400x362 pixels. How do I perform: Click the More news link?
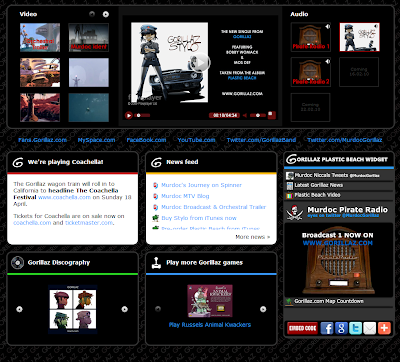tap(253, 237)
